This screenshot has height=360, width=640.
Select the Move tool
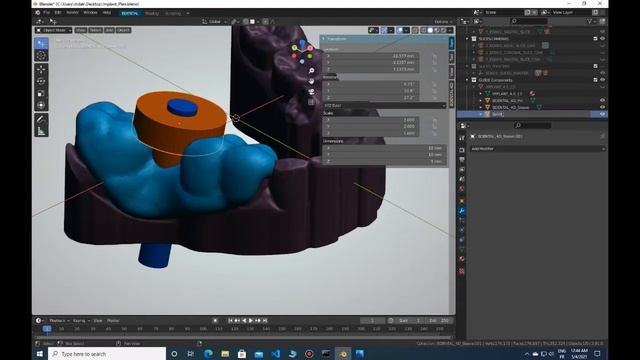41,69
